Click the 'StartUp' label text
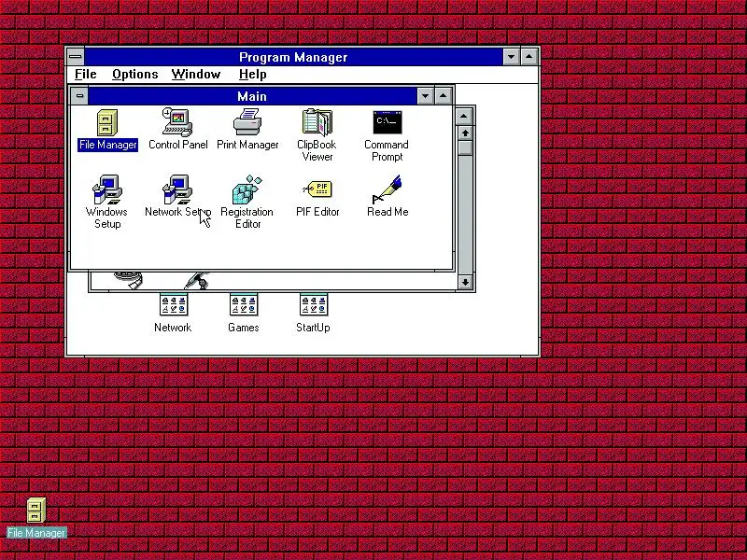The image size is (747, 560). click(313, 328)
